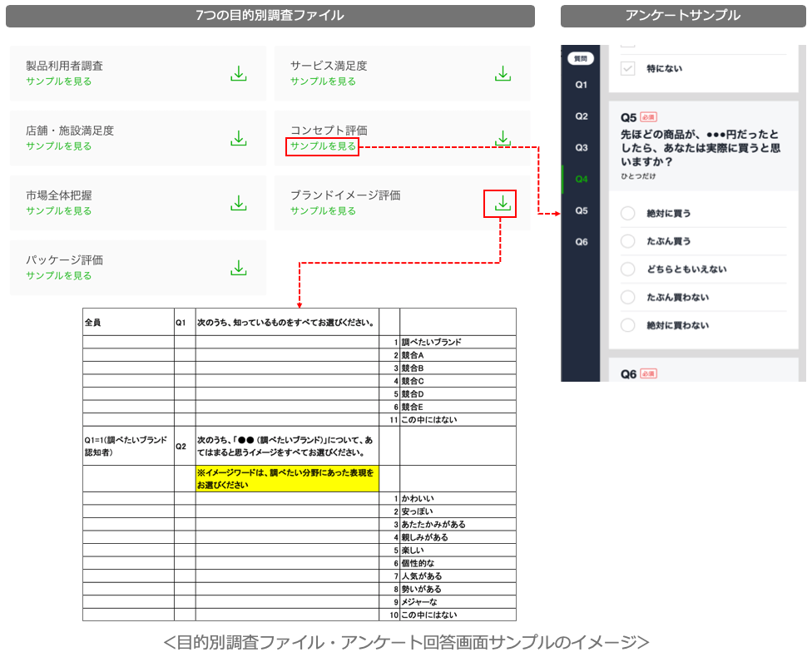
Task: Select the たぶん買う radio option
Action: tap(628, 241)
